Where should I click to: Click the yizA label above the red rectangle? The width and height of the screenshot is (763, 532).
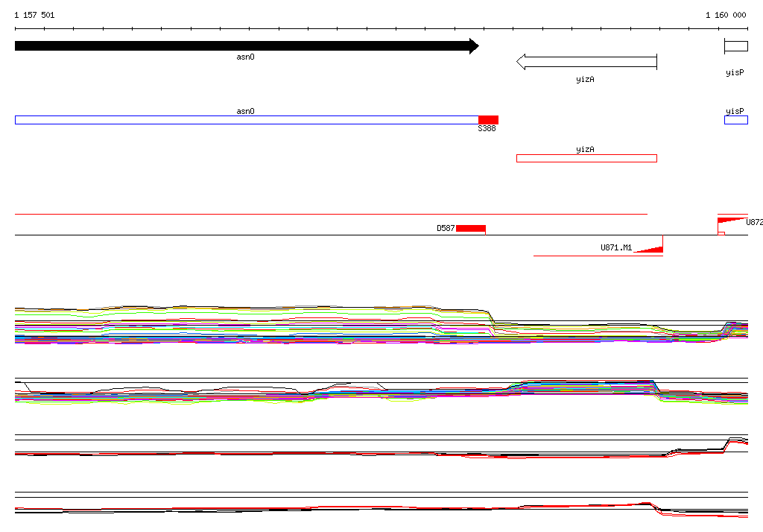pyautogui.click(x=585, y=150)
